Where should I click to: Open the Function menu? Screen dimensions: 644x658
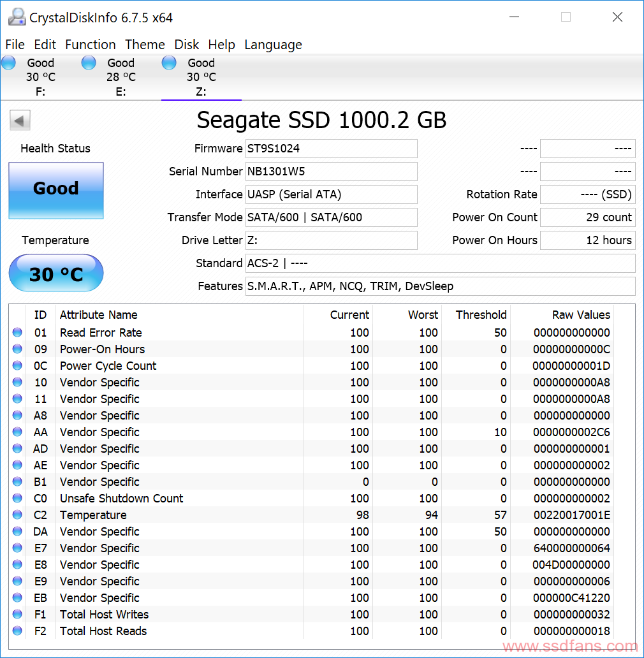[x=90, y=45]
